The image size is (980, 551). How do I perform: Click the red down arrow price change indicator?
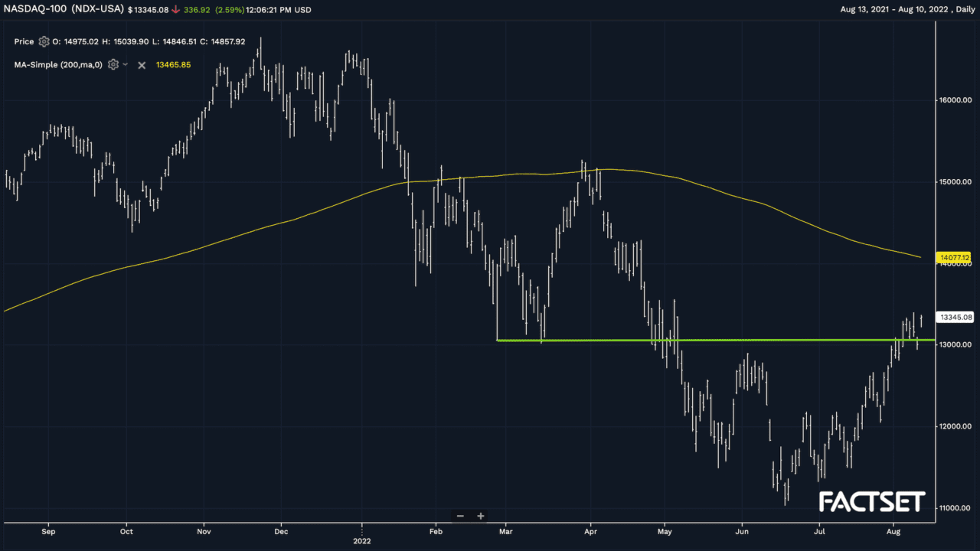[175, 10]
